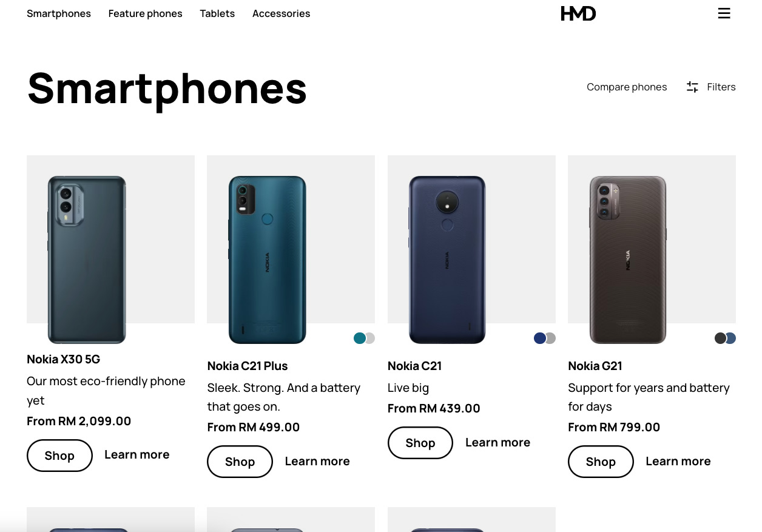Click the HMD logo
Screen dimensions: 762x532
pyautogui.click(x=578, y=13)
